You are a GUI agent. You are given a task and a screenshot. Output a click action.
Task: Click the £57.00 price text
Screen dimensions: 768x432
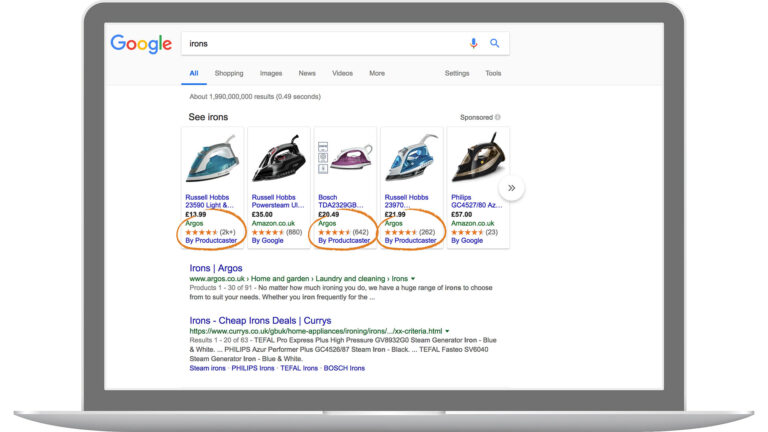click(461, 215)
